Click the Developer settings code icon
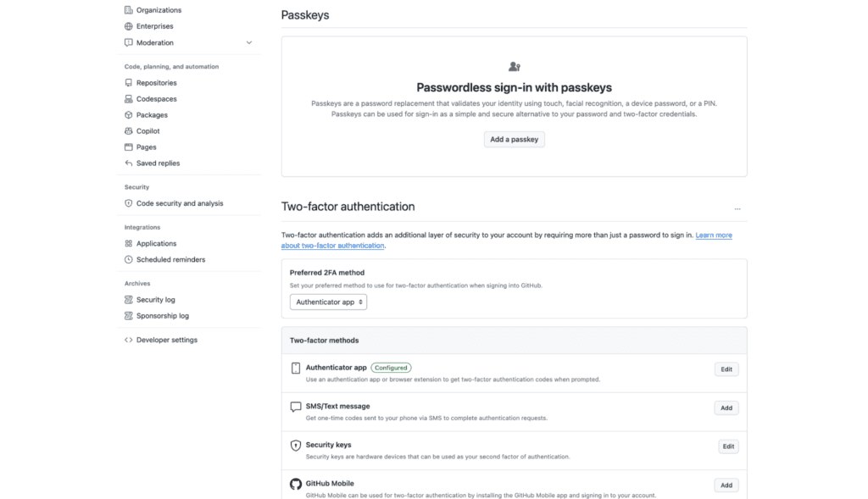The image size is (868, 499). 129,340
